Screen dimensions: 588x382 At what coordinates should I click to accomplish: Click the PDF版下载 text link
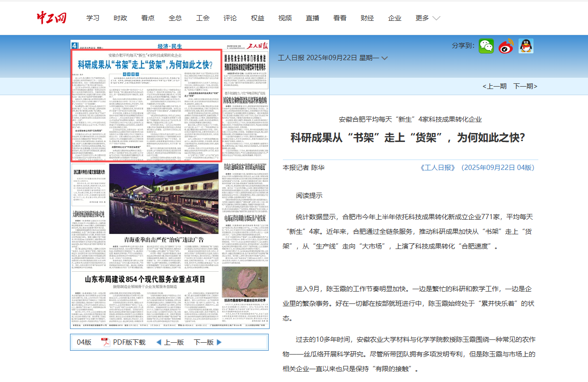point(129,342)
